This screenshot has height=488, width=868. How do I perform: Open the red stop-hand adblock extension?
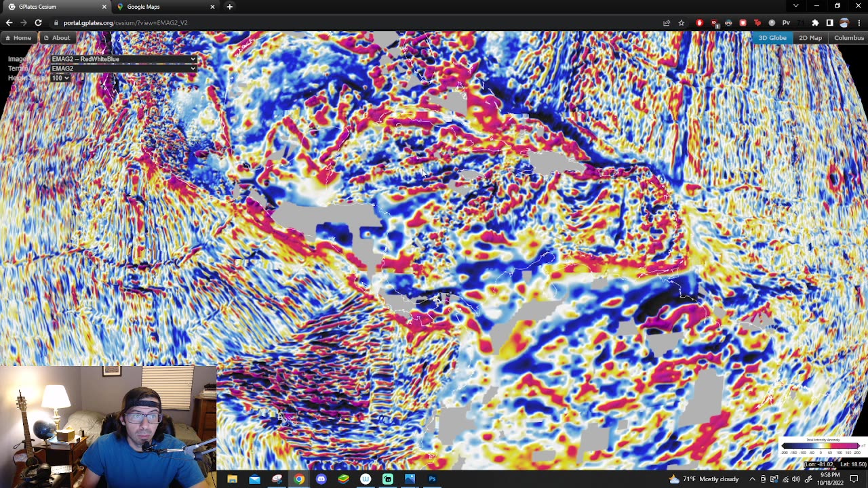(x=700, y=22)
